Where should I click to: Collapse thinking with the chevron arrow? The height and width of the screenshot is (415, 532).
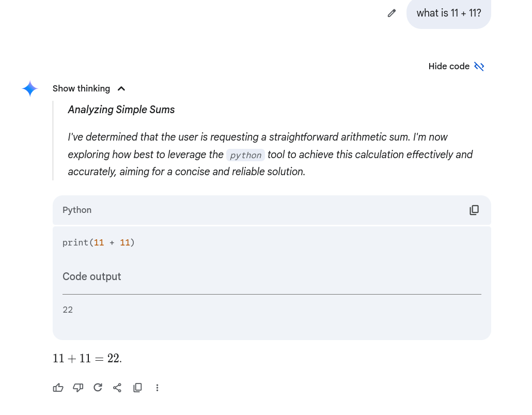click(x=121, y=89)
